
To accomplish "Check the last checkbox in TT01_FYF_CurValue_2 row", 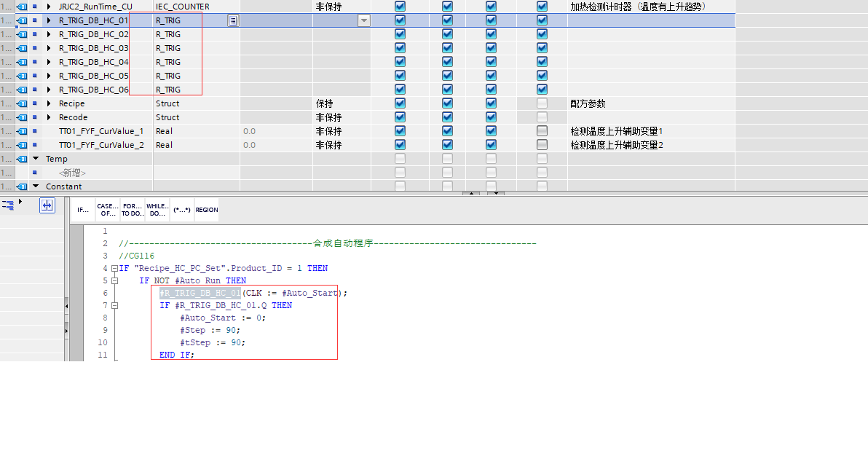I will tap(542, 145).
